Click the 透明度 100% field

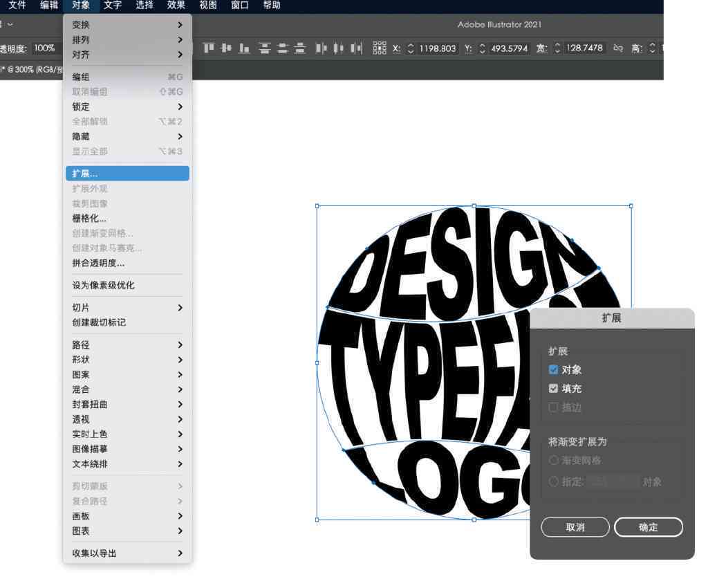pos(45,48)
